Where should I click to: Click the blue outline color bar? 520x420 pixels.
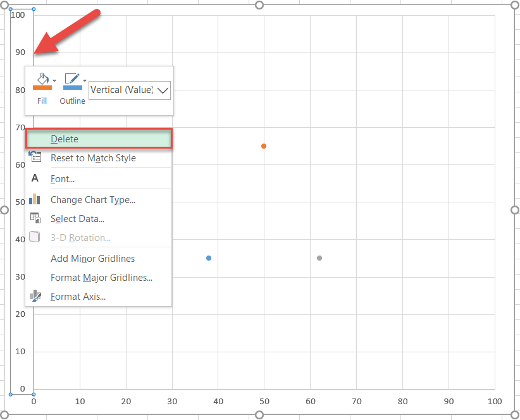pos(72,88)
